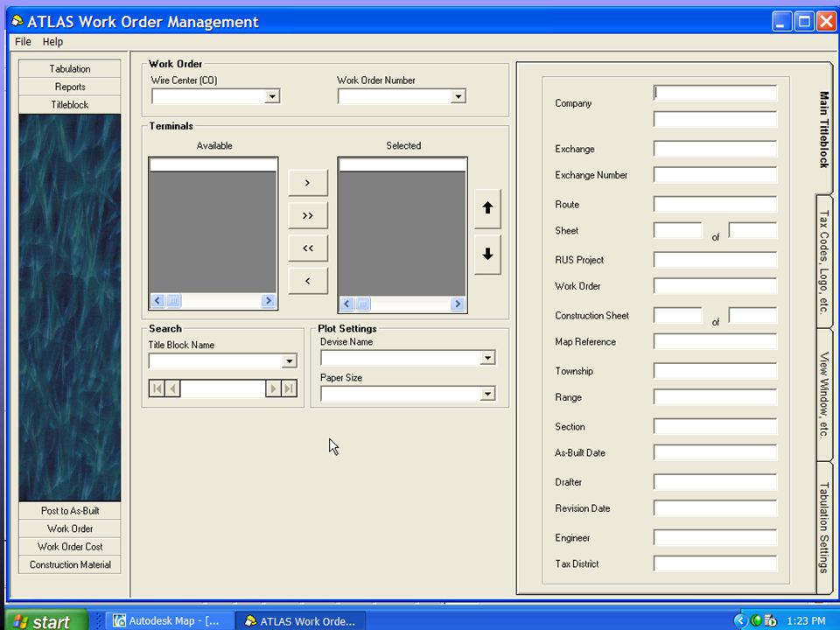Click RUS Project input field
This screenshot has width=840, height=630.
715,260
